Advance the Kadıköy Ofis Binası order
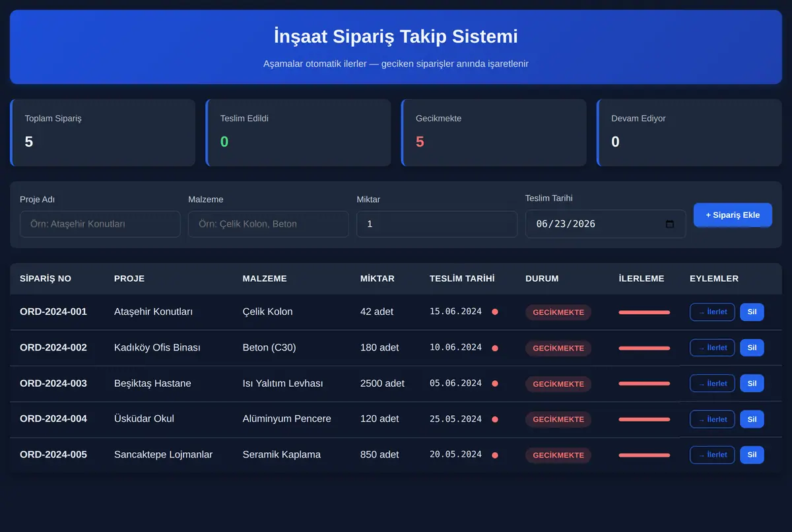This screenshot has width=792, height=532. click(x=712, y=347)
